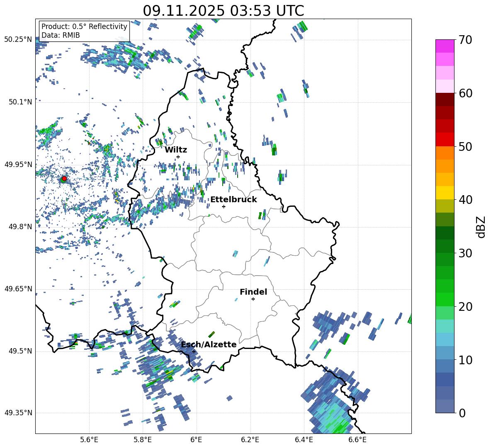Click the 60 dBZ colorbar tick label
The image size is (491, 448).
point(465,93)
